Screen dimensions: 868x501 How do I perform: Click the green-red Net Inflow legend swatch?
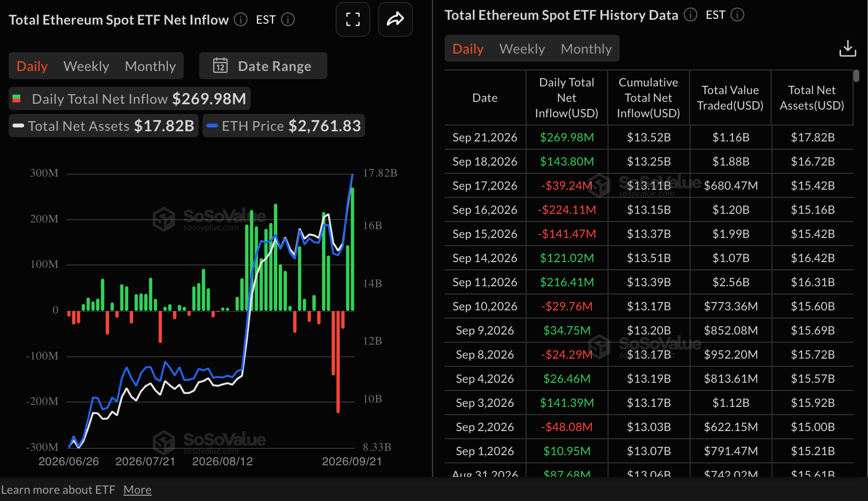click(x=16, y=98)
